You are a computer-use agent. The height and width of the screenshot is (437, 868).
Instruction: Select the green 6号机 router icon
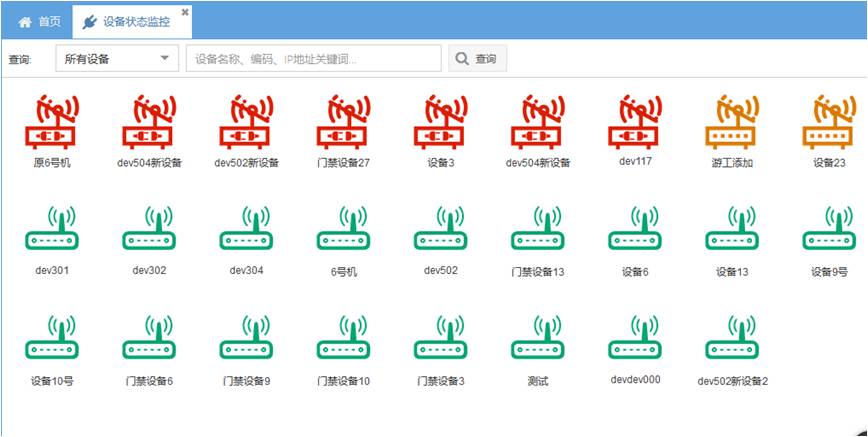click(x=343, y=228)
